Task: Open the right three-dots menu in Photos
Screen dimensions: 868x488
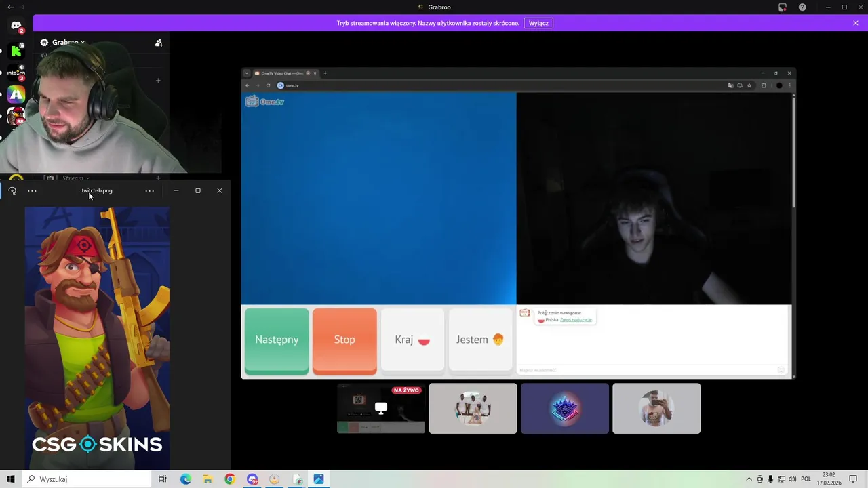Action: pos(150,191)
